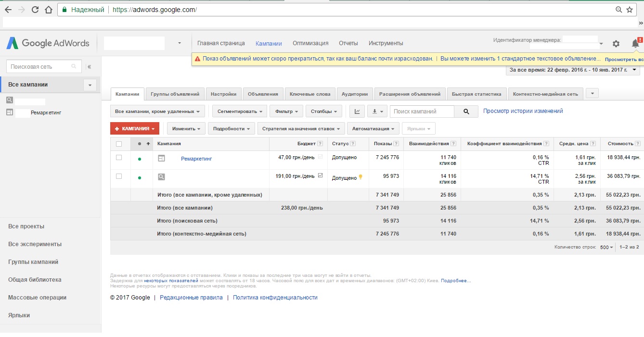The image size is (644, 337).
Task: Select Общая библиотека in sidebar
Action: (35, 280)
